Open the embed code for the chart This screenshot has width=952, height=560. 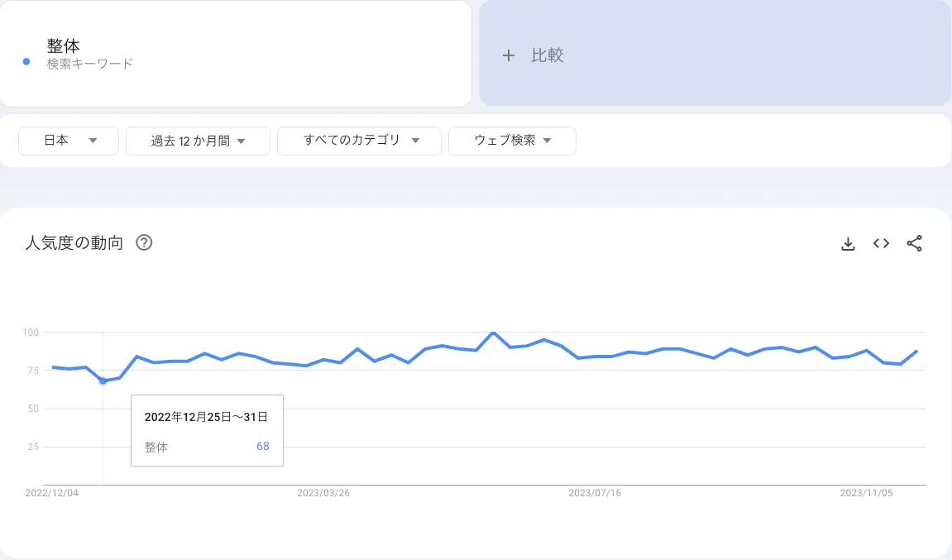click(x=881, y=243)
